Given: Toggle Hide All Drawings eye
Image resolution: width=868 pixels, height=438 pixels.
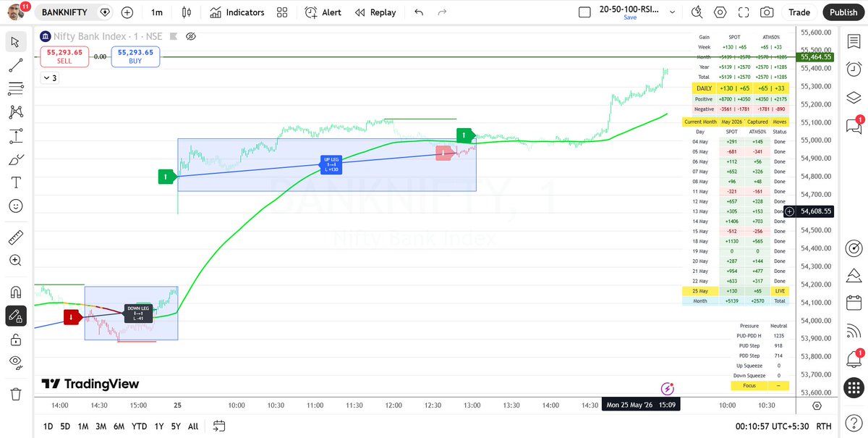Looking at the screenshot, I should pos(15,363).
